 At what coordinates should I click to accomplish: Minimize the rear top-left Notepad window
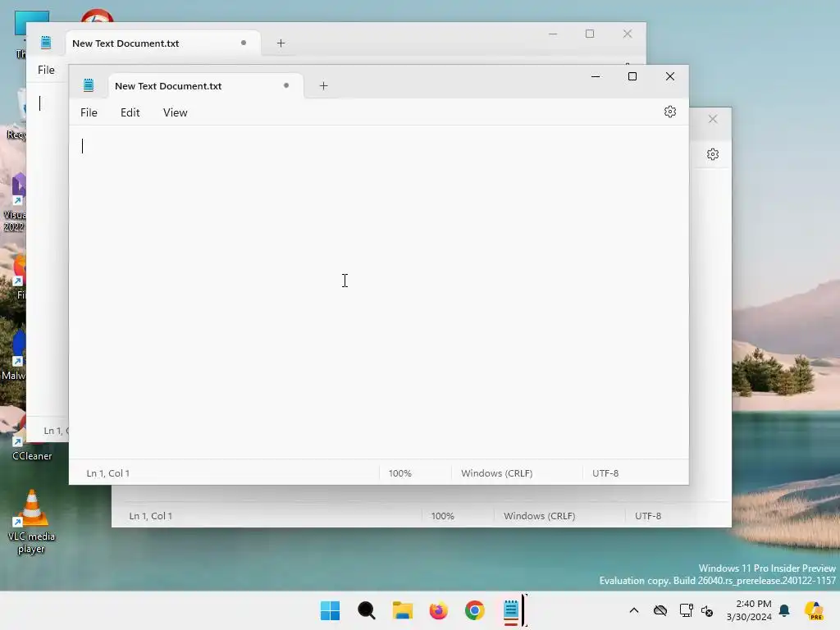coord(553,33)
